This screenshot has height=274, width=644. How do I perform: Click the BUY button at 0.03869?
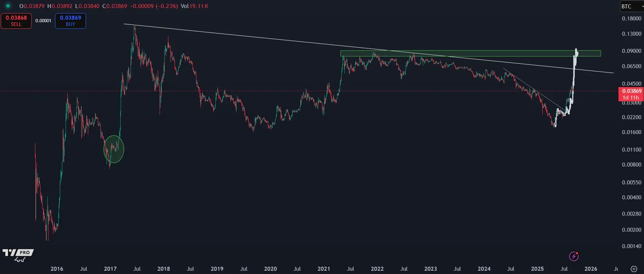[x=70, y=21]
